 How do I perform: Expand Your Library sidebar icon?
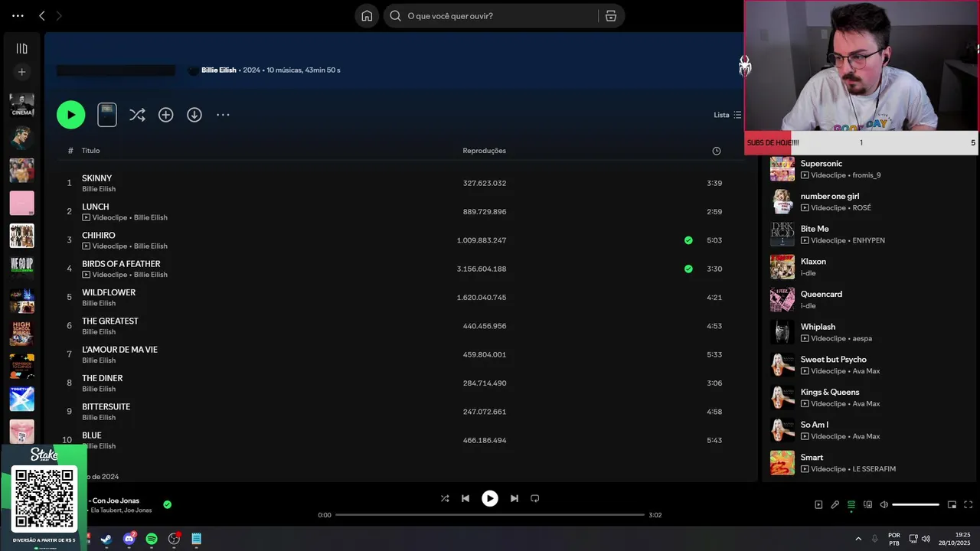(x=21, y=48)
